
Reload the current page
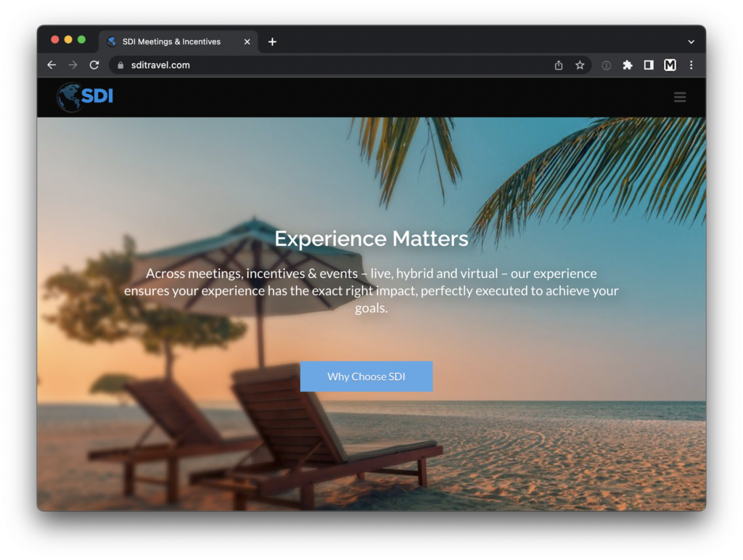[94, 65]
